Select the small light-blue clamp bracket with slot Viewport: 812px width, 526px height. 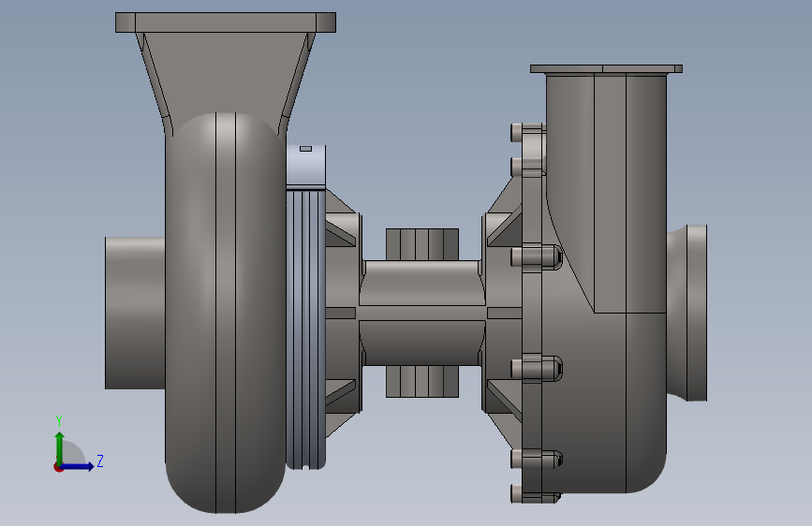pyautogui.click(x=305, y=166)
